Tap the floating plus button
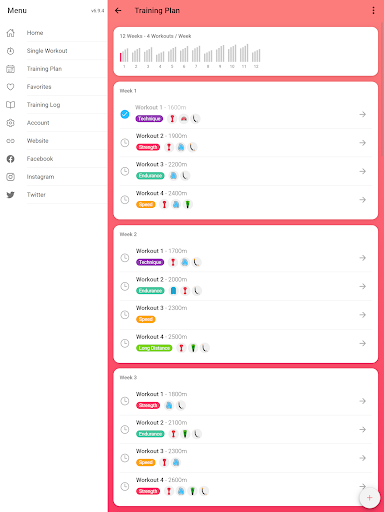384x512 pixels. (369, 498)
